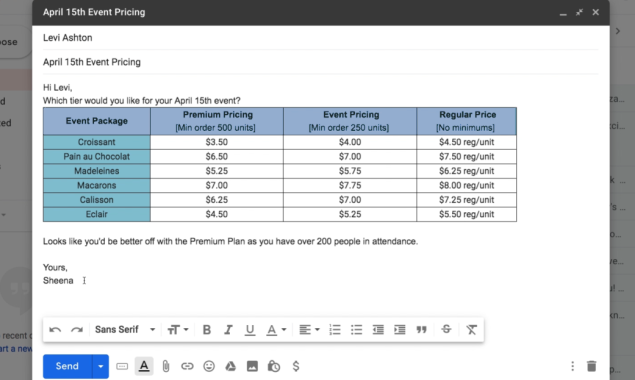Screen dimensions: 635x380
Task: Click the Event Pricing column header
Action: coord(350,121)
